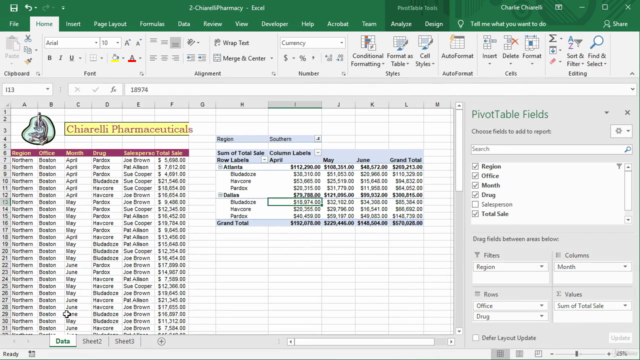Open Format as Table
Viewport: 640px width, 360px height.
coord(400,51)
